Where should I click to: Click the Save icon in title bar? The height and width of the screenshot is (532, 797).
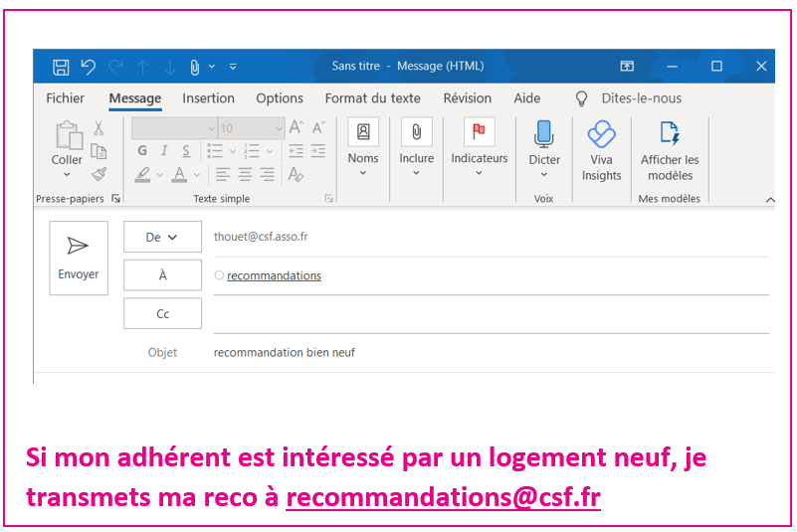[61, 67]
